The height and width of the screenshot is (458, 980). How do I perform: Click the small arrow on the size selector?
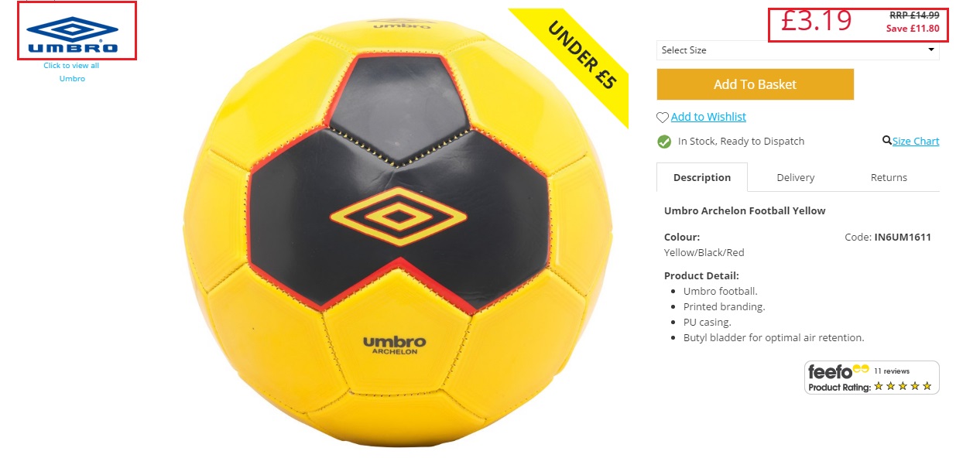pyautogui.click(x=931, y=50)
